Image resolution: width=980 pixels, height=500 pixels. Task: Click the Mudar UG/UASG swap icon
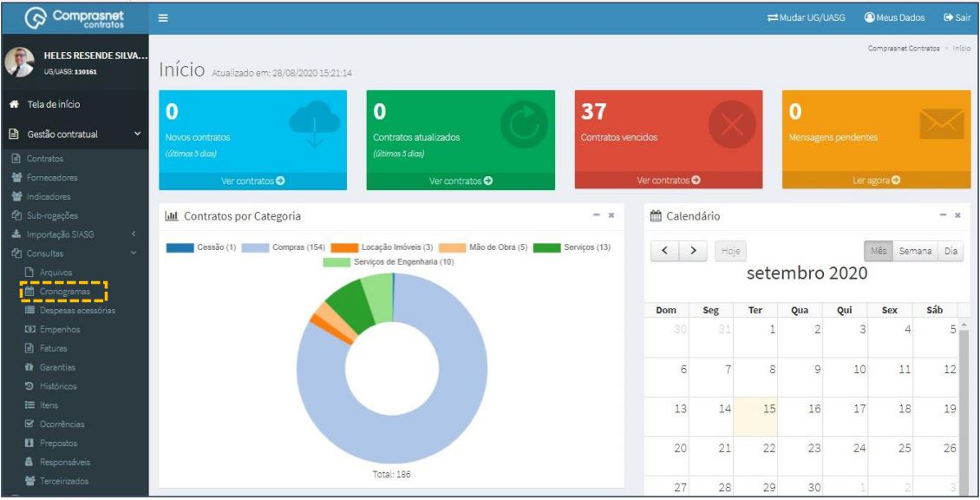coord(773,17)
